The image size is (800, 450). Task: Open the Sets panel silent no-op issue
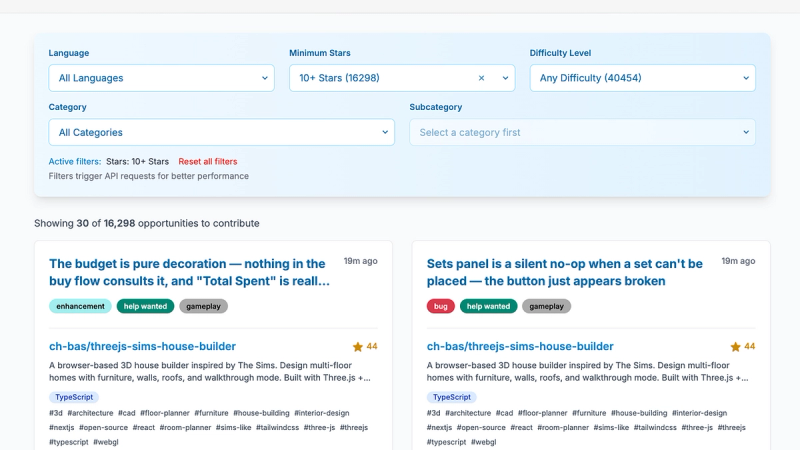click(564, 272)
